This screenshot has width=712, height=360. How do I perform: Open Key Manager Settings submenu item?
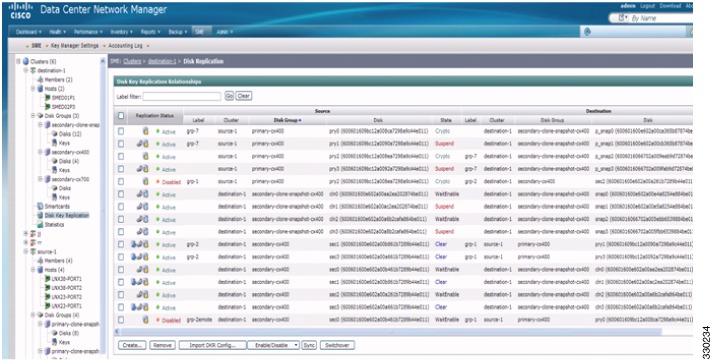tap(74, 46)
